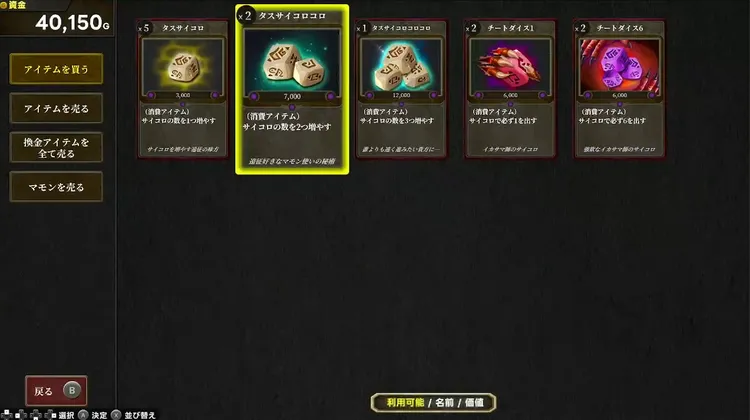The image size is (750, 420).
Task: Click the A button 決定 hint icon
Action: pos(83,415)
